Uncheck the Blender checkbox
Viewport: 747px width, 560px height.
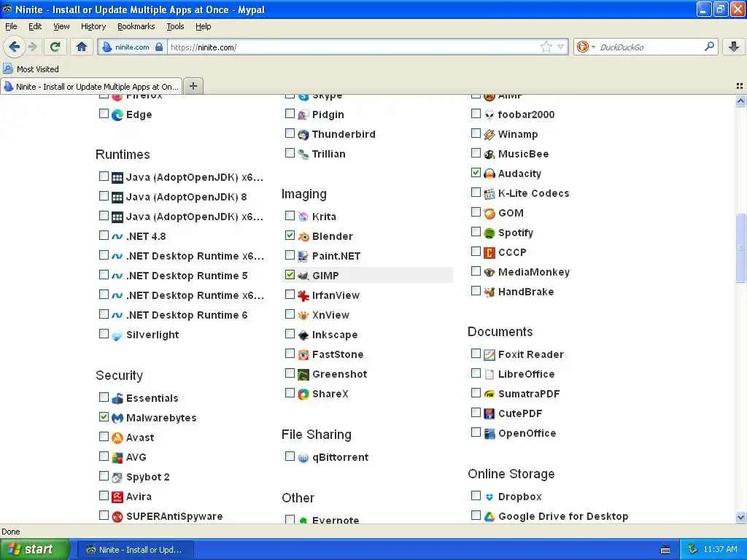tap(290, 236)
